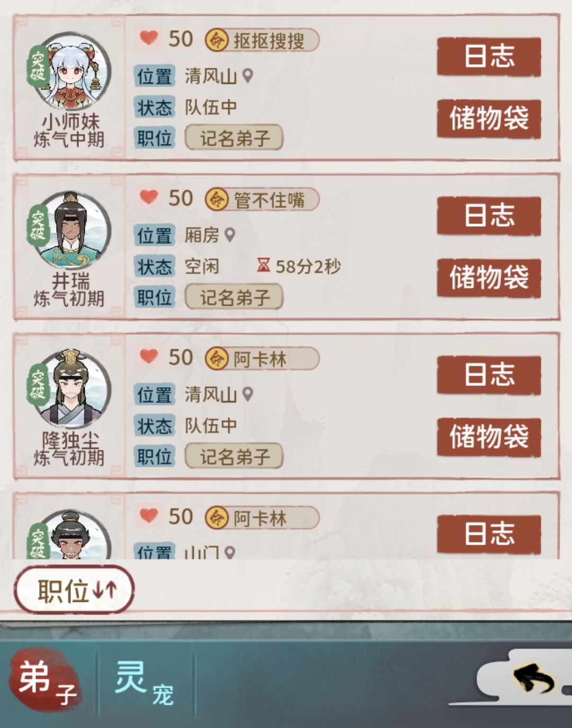The height and width of the screenshot is (728, 572).
Task: Tap 隆独尘's 清风山 location pin
Action: click(x=247, y=394)
